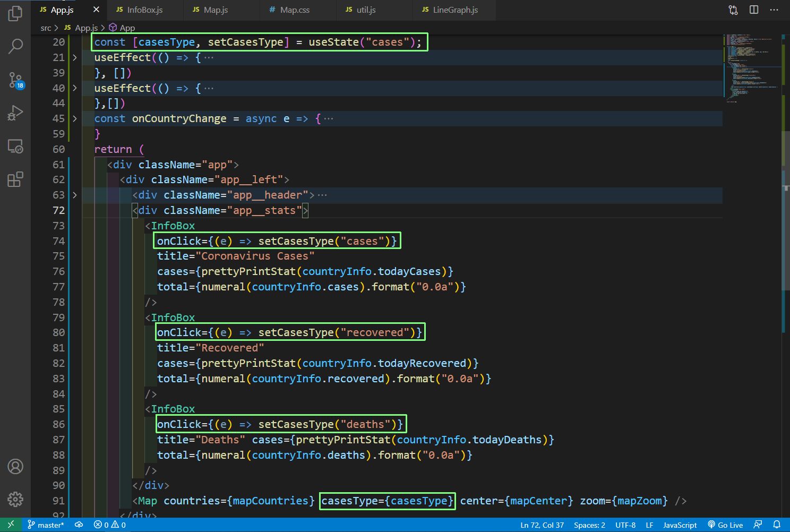Expand the folded useEffect on line 21
Viewport: 790px width, 532px height.
[x=75, y=57]
